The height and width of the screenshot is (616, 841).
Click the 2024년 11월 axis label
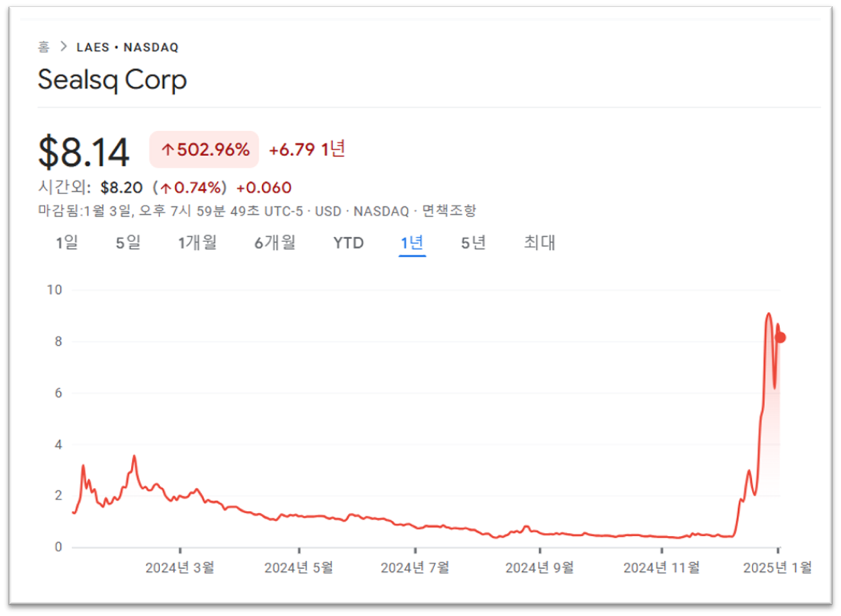coord(661,568)
